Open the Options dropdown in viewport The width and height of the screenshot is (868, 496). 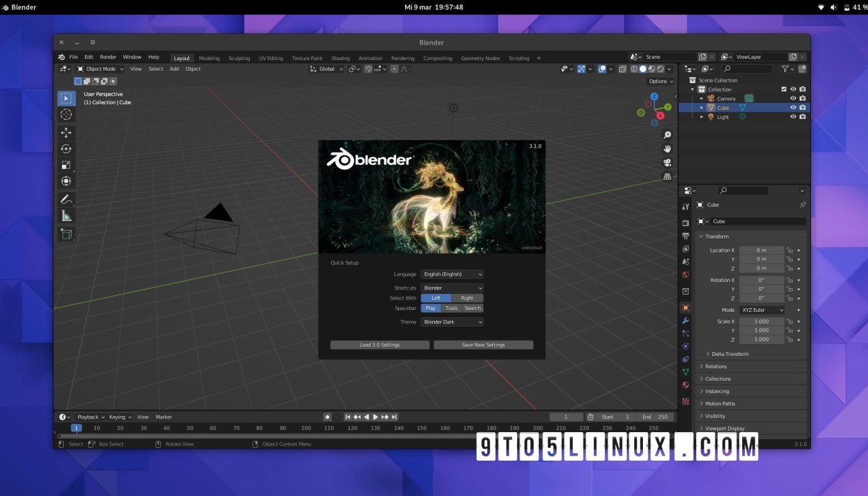tap(660, 81)
